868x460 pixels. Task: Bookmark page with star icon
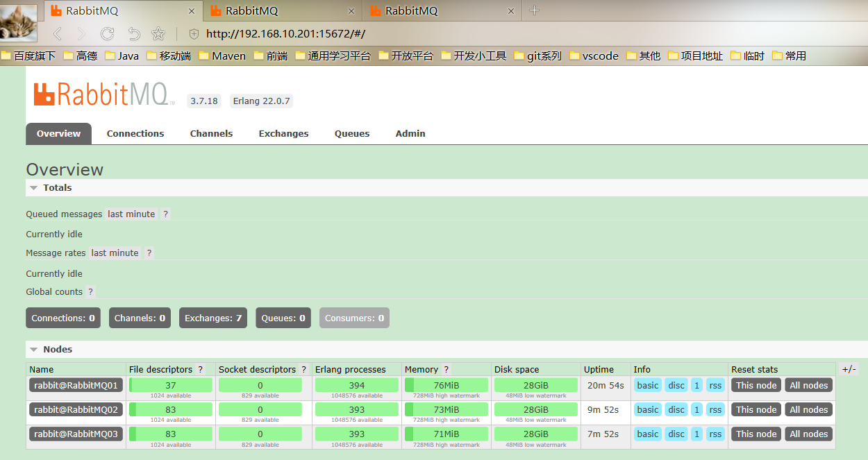(158, 33)
